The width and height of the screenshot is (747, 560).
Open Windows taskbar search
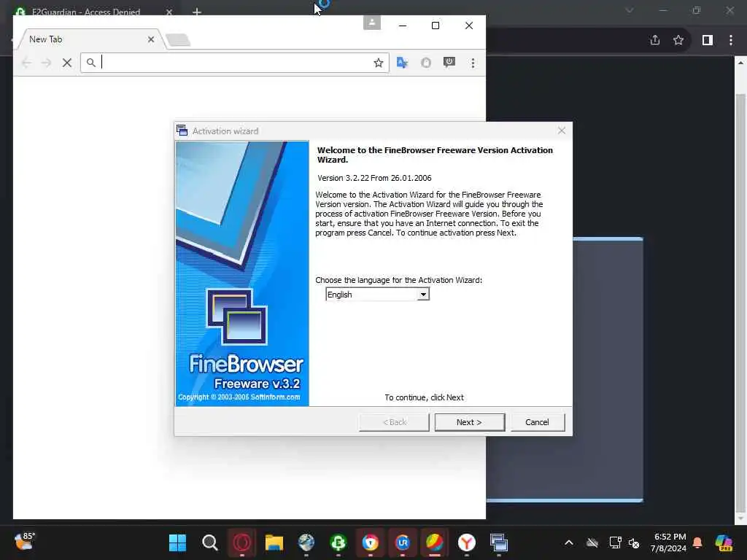(209, 542)
